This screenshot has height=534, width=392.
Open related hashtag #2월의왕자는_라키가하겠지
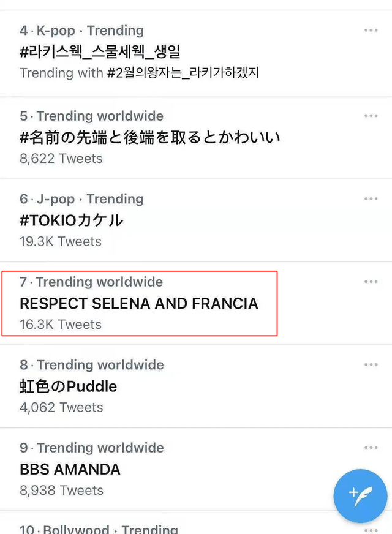click(x=183, y=73)
